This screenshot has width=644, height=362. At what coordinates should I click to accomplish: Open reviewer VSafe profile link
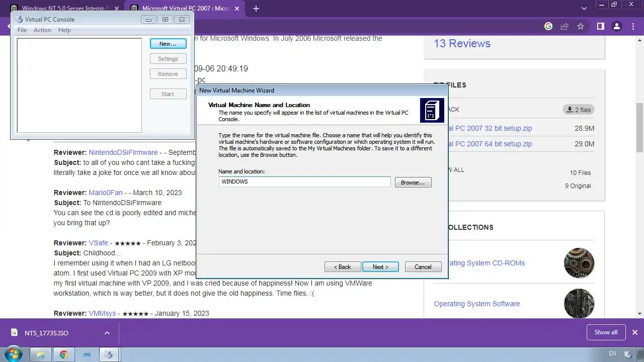[x=99, y=243]
